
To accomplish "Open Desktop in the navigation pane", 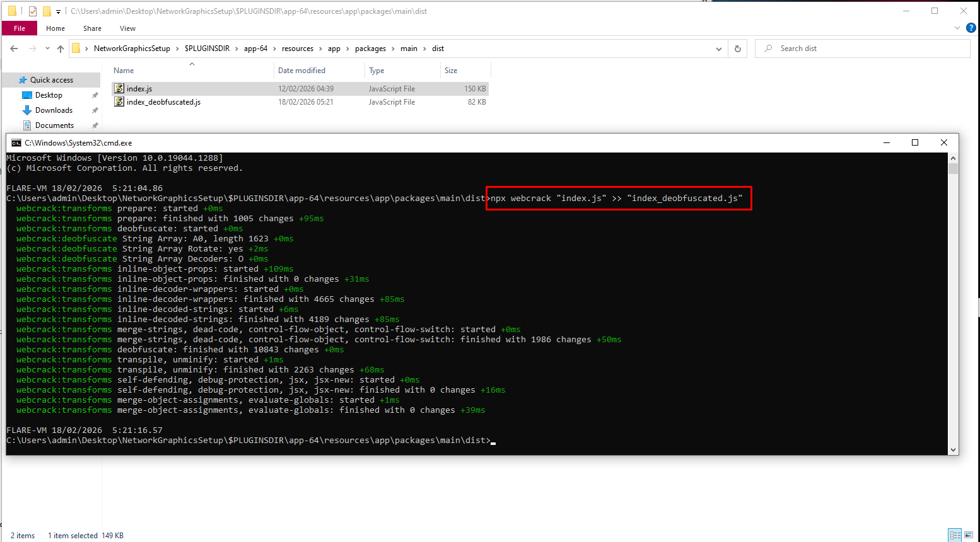I will click(x=49, y=95).
